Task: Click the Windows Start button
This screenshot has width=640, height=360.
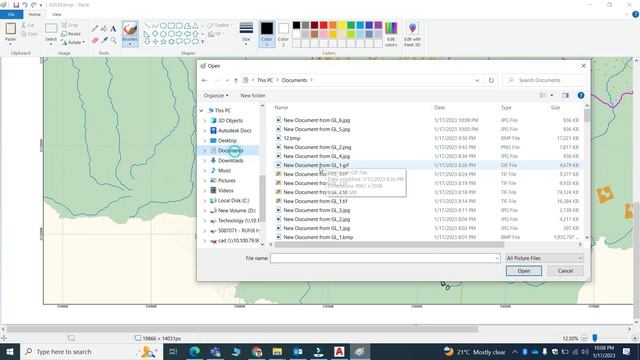Action: pos(9,351)
